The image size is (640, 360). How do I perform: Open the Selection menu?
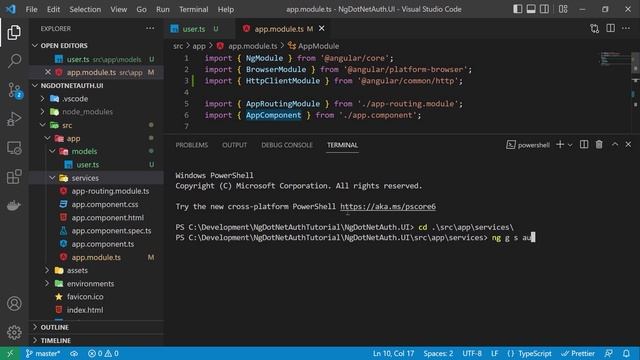tap(85, 9)
